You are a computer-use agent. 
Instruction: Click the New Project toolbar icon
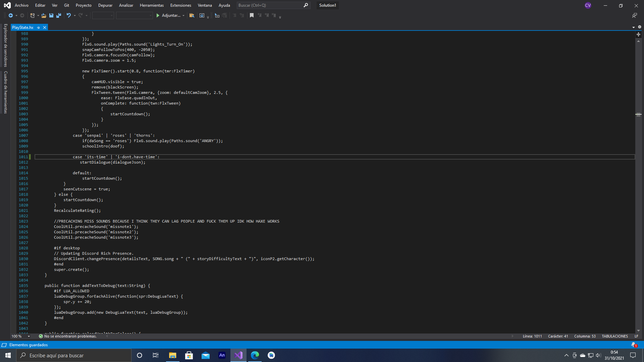coord(32,15)
